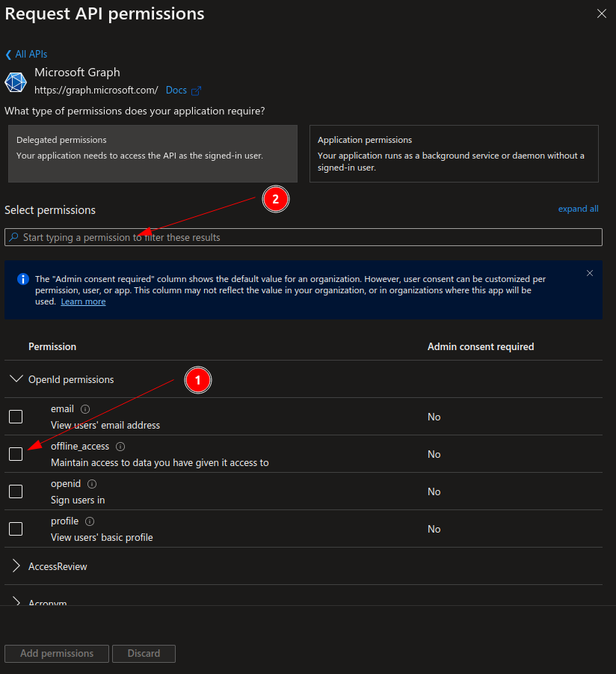Click the Add permissions button
This screenshot has height=674, width=616.
tap(57, 653)
